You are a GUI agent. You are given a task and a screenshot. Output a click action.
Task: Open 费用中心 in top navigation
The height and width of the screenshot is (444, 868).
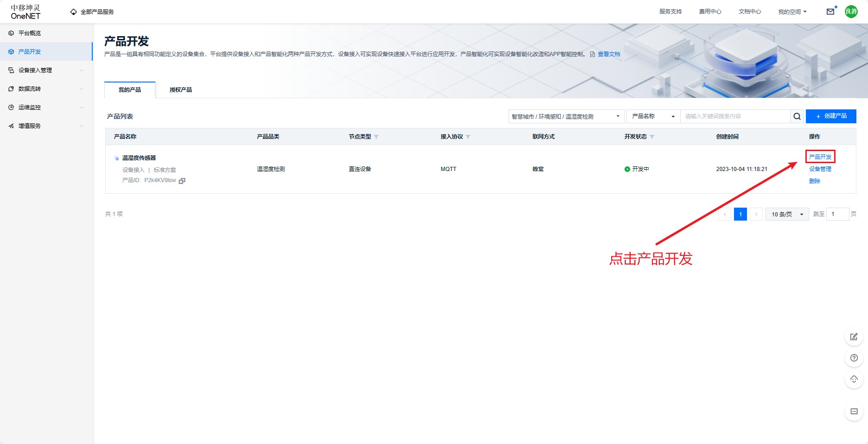coord(710,12)
